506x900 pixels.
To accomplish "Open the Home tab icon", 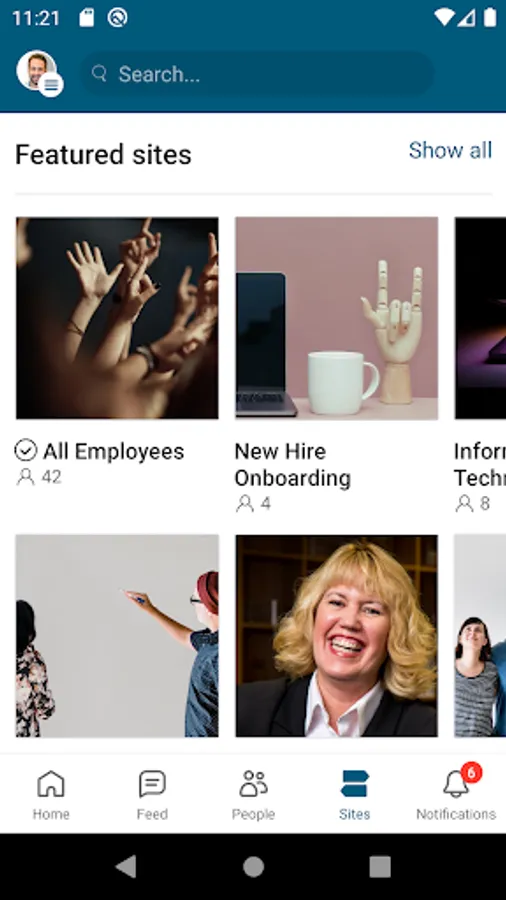I will pos(50,783).
